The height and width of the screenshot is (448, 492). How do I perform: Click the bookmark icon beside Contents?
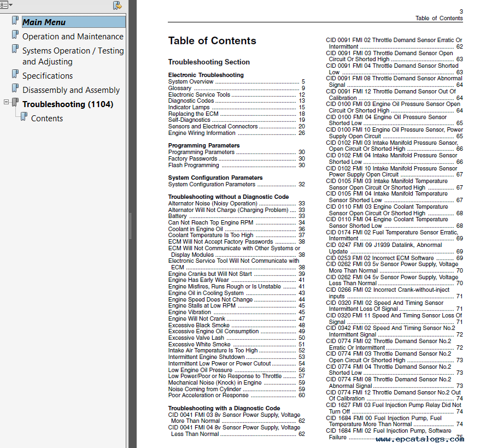coord(24,116)
